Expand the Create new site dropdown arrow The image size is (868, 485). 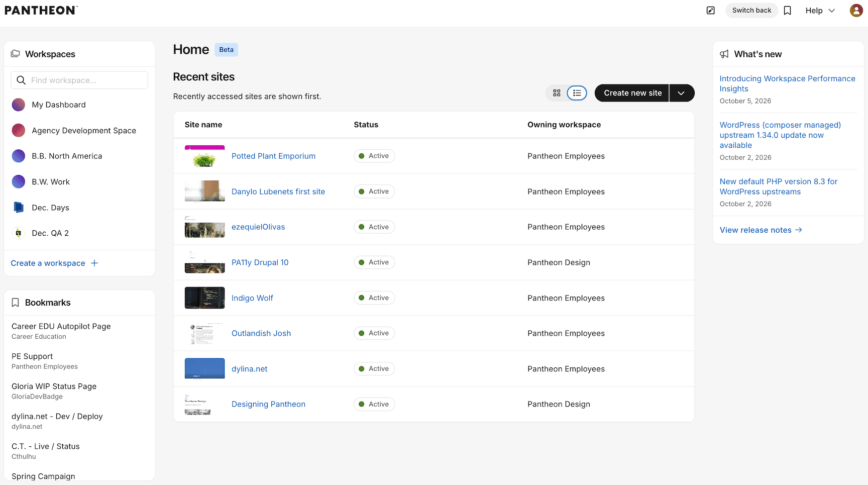682,93
